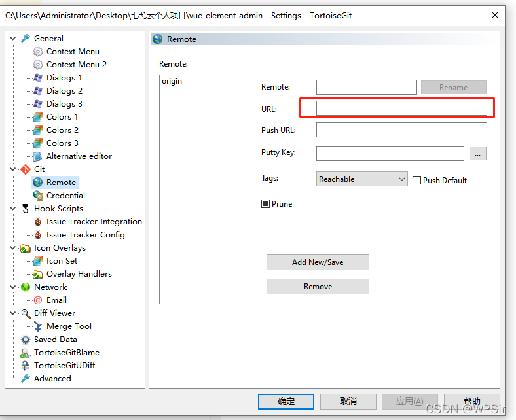
Task: Click the Credential globe-lock icon
Action: pos(38,196)
